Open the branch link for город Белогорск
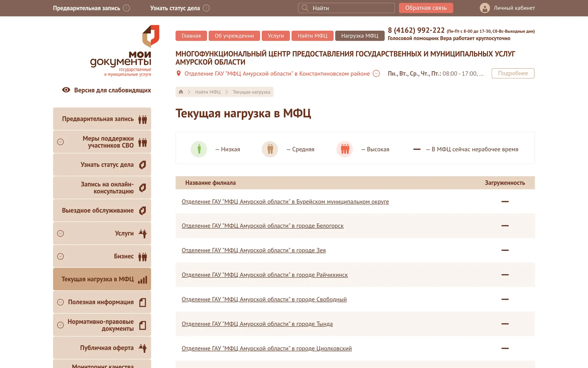Image resolution: width=588 pixels, height=368 pixels. click(263, 226)
